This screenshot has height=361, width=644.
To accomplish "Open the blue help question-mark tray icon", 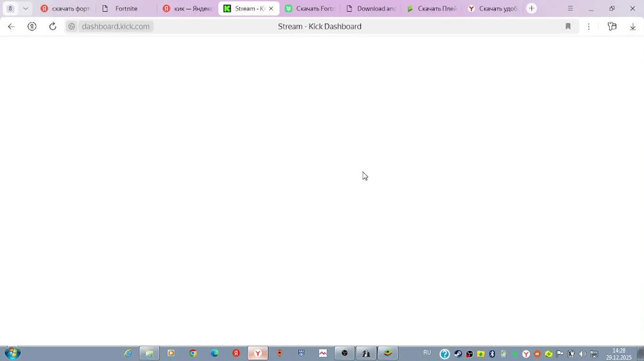I will pyautogui.click(x=445, y=354).
